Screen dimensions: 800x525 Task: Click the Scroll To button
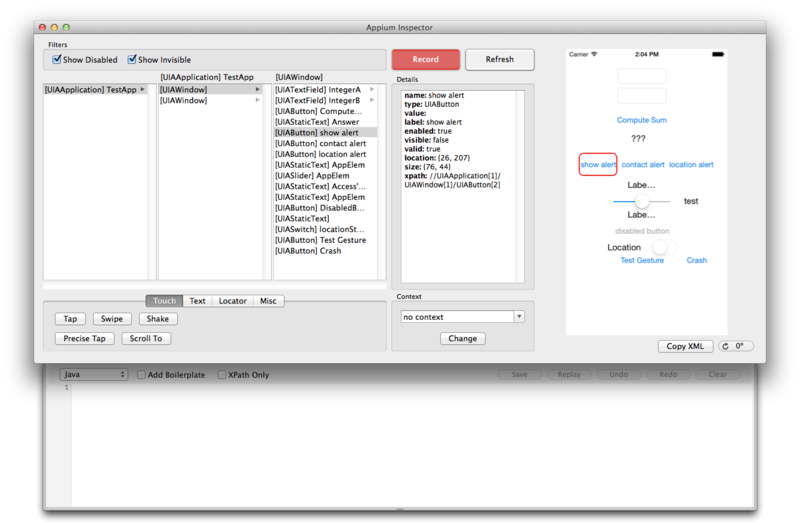point(146,338)
